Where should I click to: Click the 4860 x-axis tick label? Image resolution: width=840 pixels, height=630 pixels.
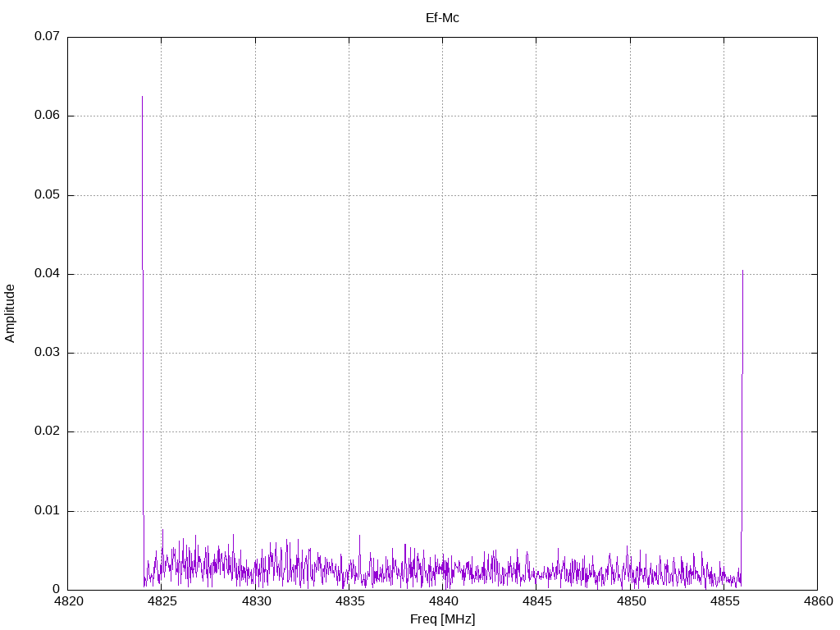[x=817, y=603]
